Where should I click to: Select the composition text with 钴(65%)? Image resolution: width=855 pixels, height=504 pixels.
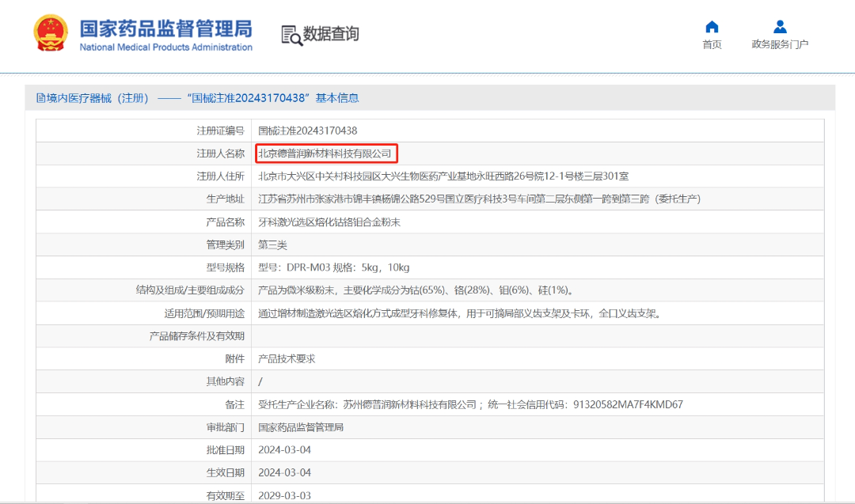(417, 290)
